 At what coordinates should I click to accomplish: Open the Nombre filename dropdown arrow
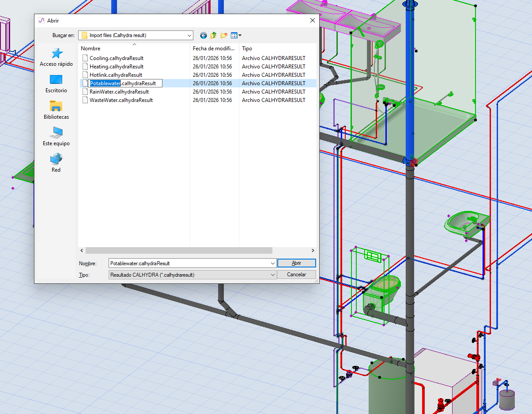(272, 263)
